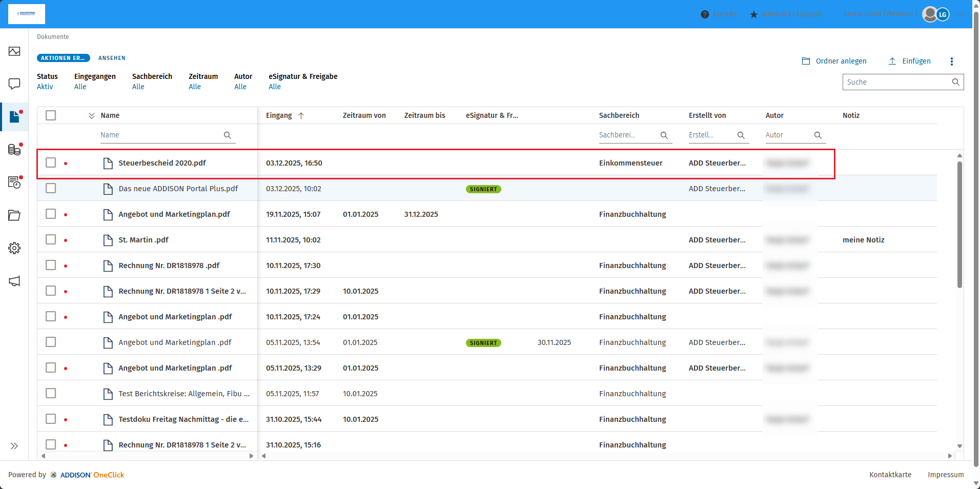Check the Steuerbescheid 2020.pdf checkbox
980x489 pixels.
tap(51, 162)
